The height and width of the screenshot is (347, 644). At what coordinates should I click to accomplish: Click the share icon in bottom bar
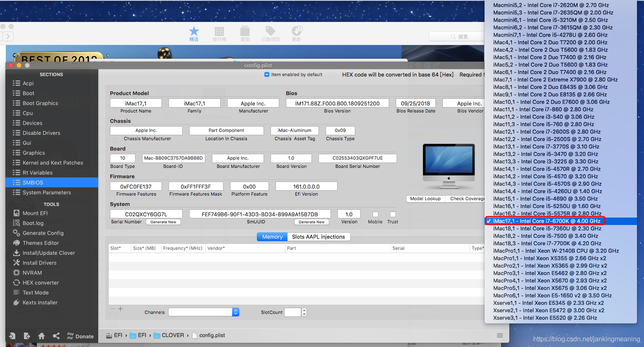coord(56,336)
